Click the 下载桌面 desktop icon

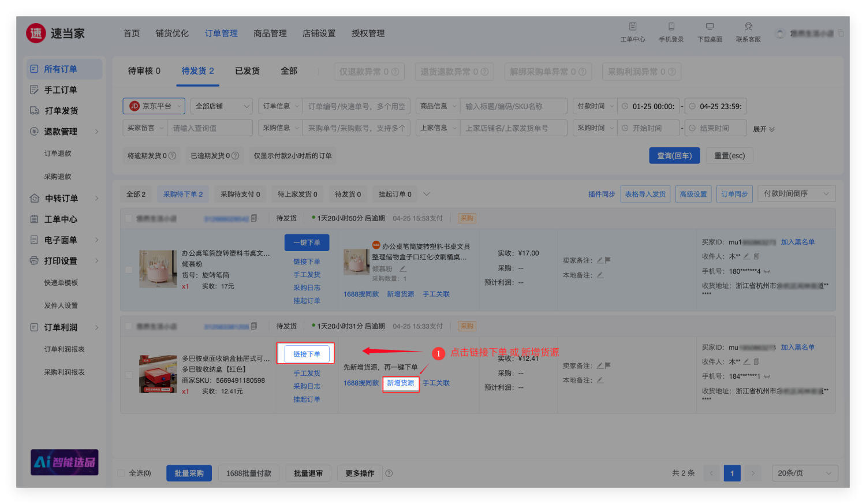point(710,27)
